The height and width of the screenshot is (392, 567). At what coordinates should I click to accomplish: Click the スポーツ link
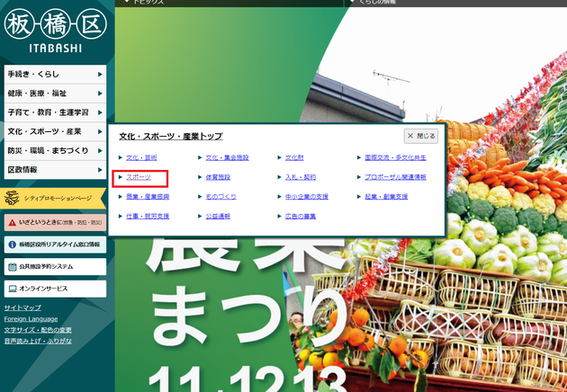coord(139,177)
